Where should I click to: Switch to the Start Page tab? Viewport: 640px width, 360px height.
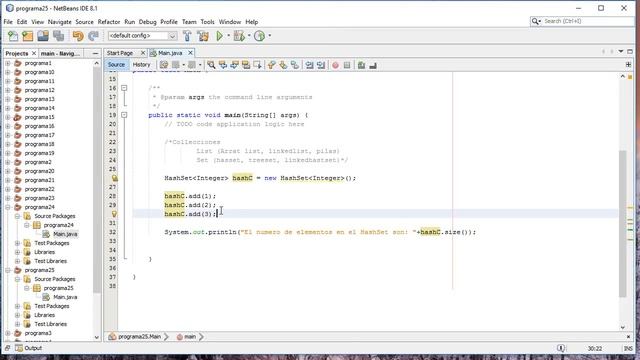[120, 53]
